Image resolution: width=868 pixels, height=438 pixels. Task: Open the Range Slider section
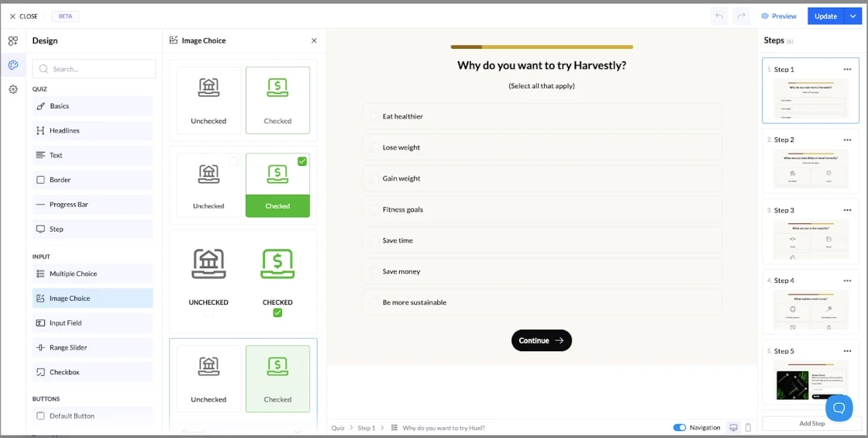click(x=92, y=348)
